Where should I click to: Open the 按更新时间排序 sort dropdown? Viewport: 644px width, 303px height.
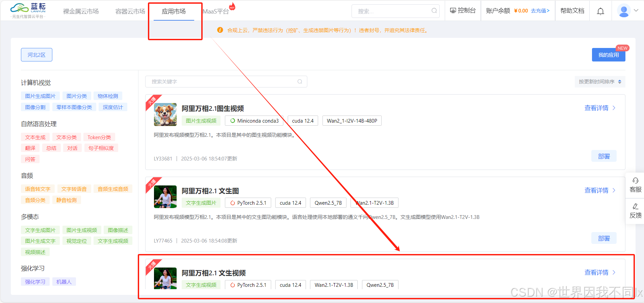[x=600, y=82]
